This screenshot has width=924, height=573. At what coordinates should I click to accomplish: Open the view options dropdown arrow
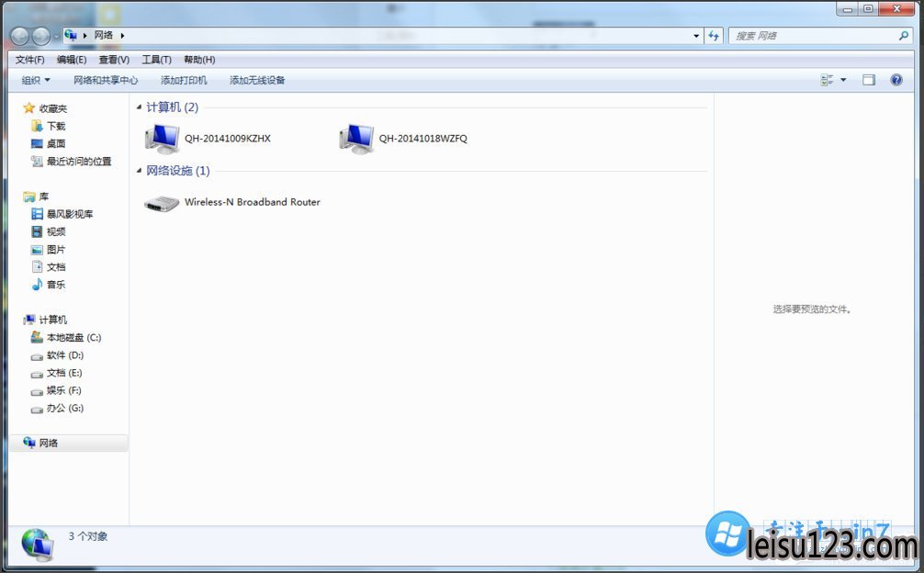coord(843,80)
